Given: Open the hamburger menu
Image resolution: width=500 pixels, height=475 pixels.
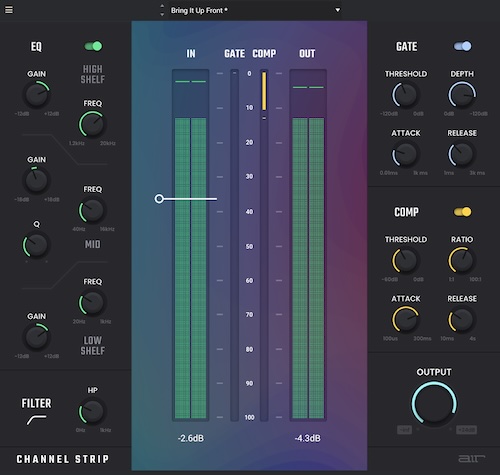Looking at the screenshot, I should (9, 10).
